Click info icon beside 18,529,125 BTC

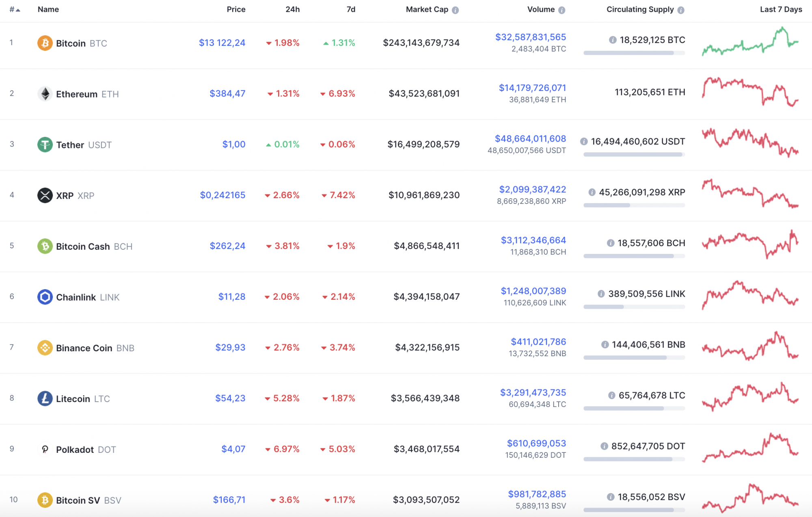[x=613, y=40]
